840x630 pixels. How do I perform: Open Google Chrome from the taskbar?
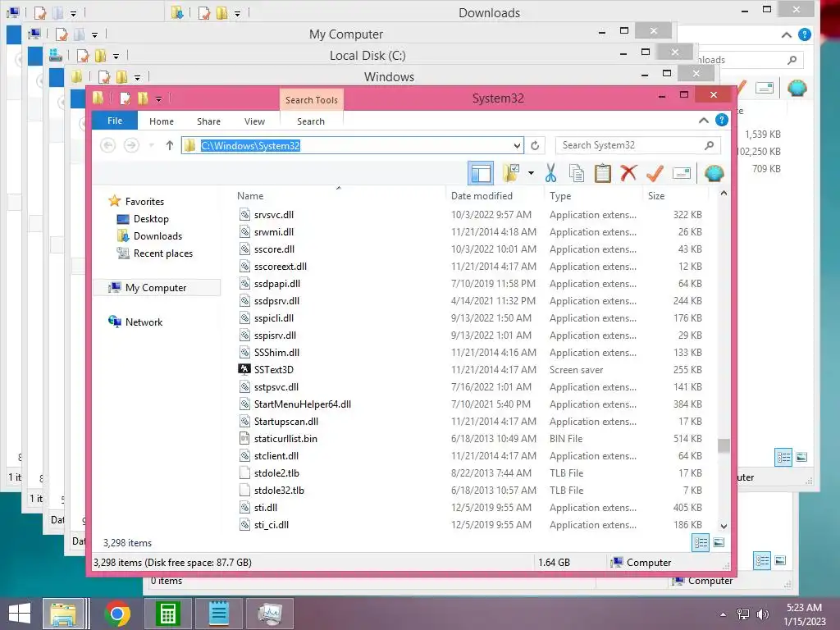click(117, 614)
